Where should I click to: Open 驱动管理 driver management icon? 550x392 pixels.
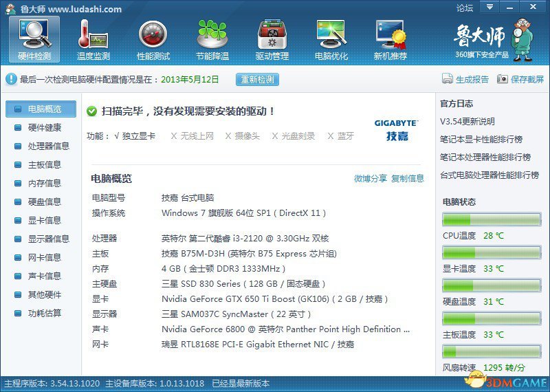click(x=272, y=39)
